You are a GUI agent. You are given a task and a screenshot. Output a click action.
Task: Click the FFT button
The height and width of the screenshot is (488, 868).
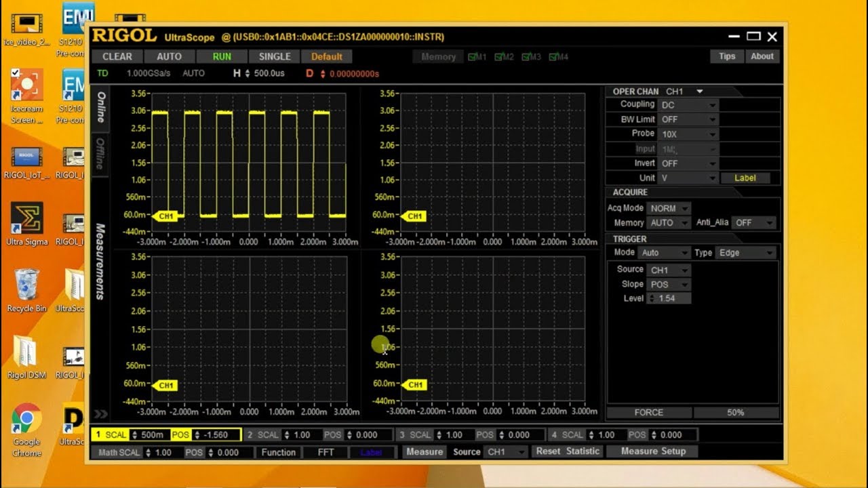(x=325, y=452)
